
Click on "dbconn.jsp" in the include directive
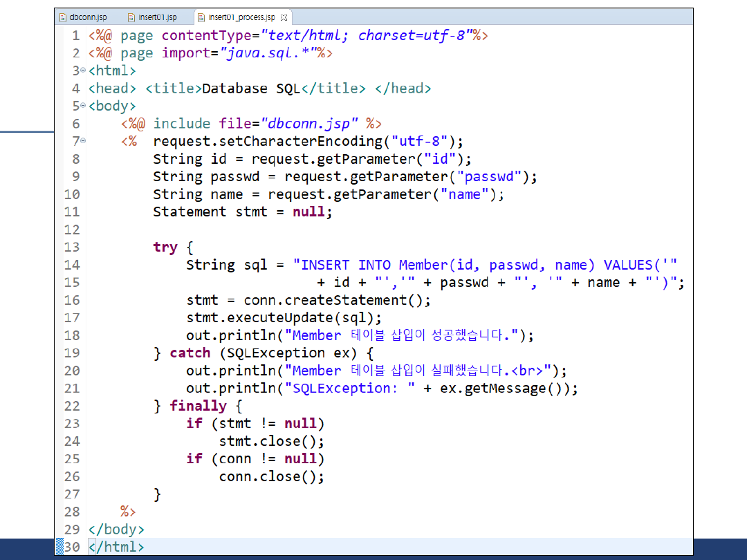[309, 124]
